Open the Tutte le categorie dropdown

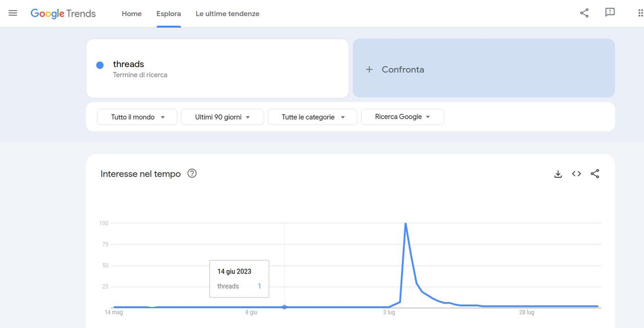(312, 117)
